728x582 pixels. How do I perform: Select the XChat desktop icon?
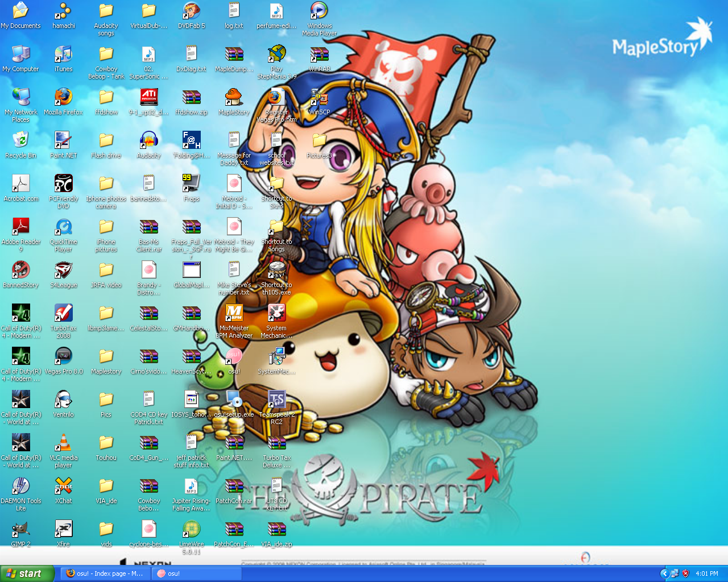click(x=63, y=486)
